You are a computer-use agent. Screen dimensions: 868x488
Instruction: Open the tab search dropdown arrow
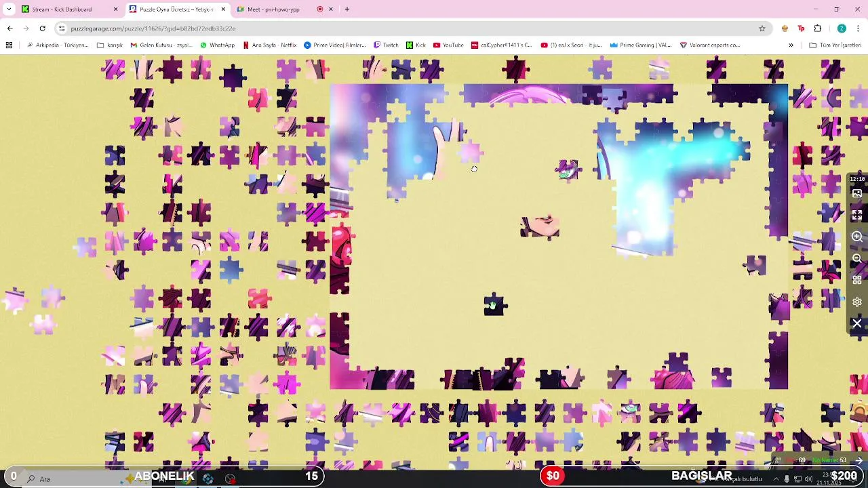pos(9,9)
